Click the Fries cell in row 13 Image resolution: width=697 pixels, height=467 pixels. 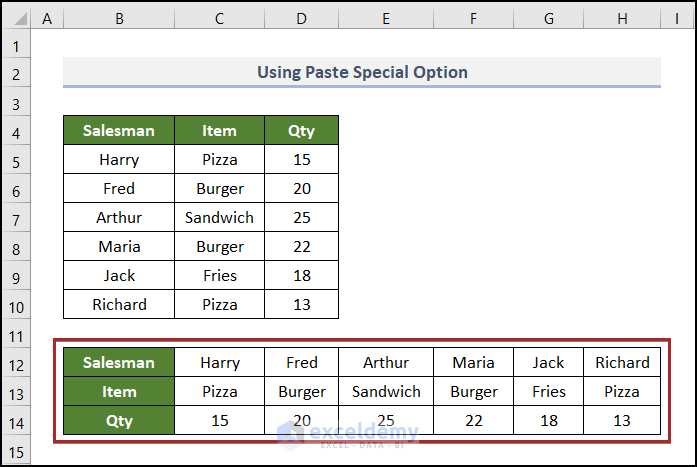click(548, 391)
